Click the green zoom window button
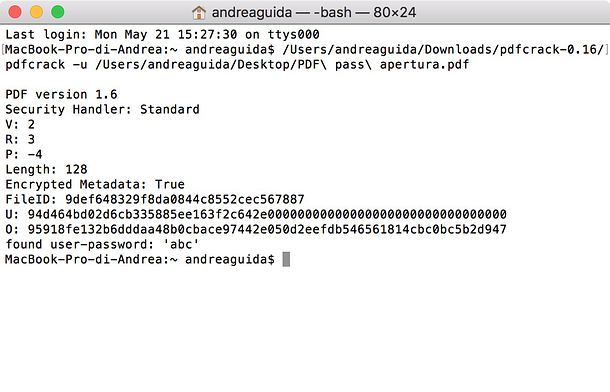 click(58, 12)
